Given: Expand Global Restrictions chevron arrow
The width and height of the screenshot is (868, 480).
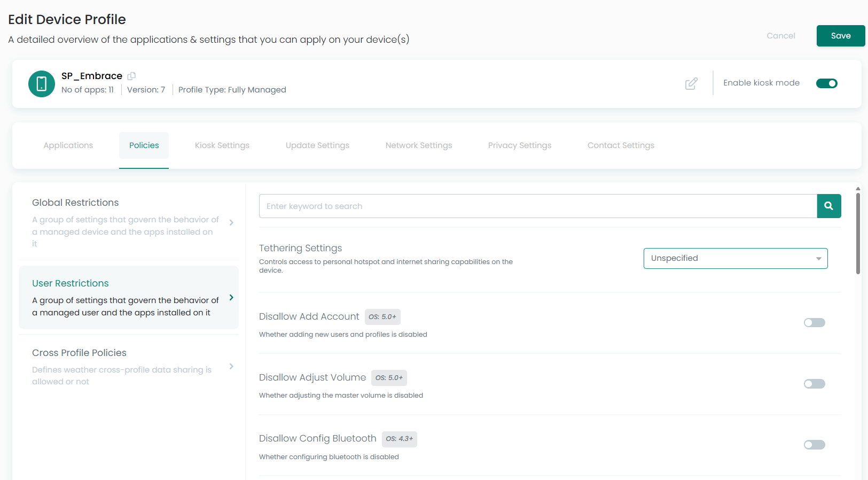Looking at the screenshot, I should pyautogui.click(x=231, y=223).
